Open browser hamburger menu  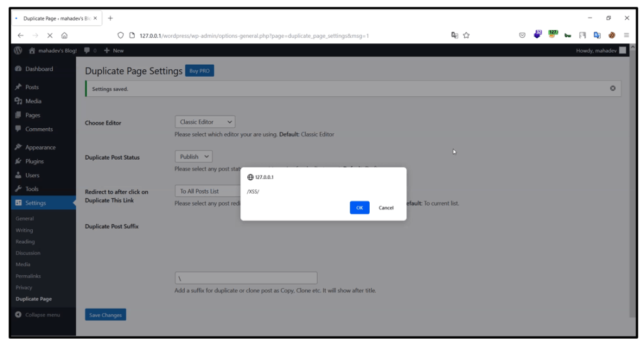626,36
